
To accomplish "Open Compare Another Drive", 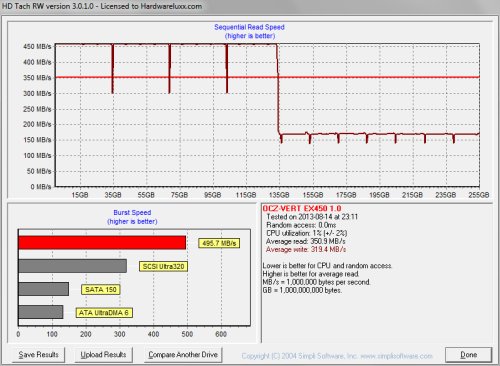I will click(x=183, y=355).
